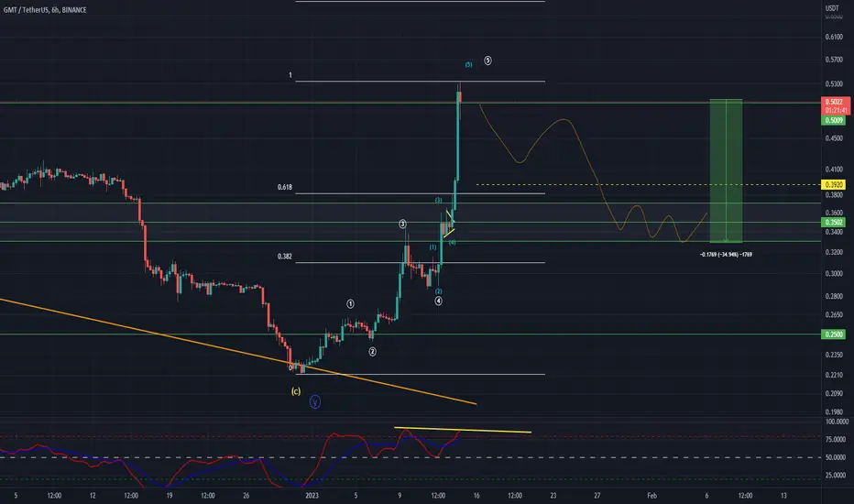Select the yellow (c) wave label

pos(296,391)
